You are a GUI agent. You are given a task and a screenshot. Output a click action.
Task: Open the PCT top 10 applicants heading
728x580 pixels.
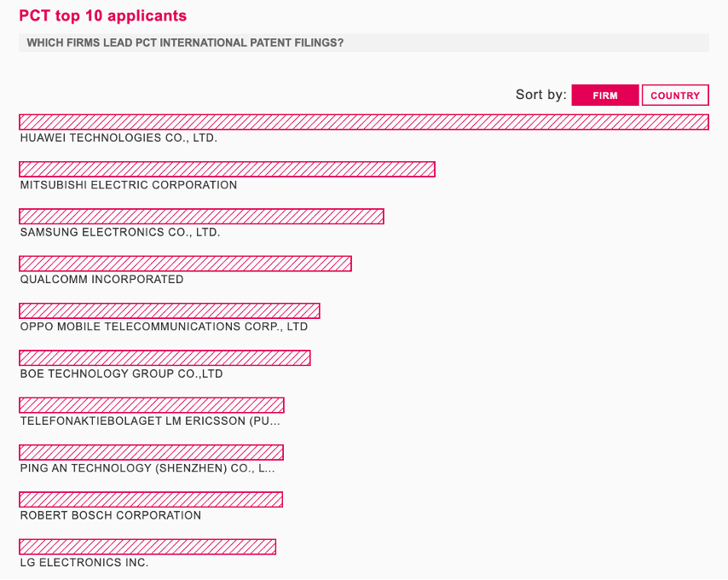tap(102, 15)
